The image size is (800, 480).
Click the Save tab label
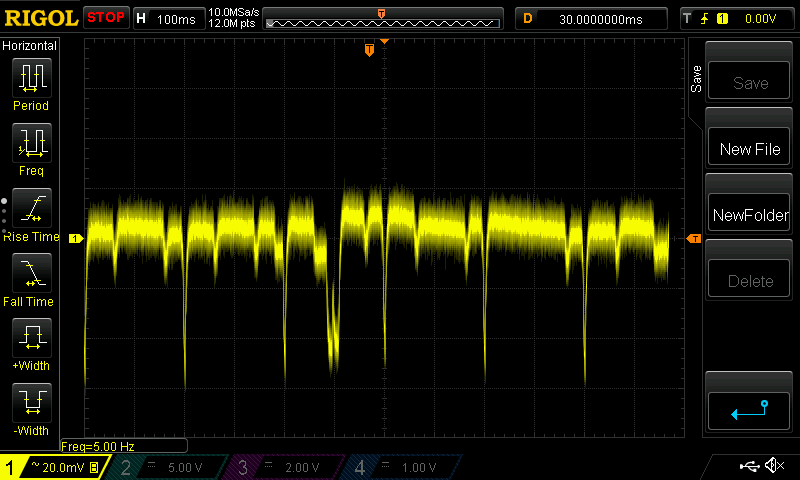coord(696,80)
